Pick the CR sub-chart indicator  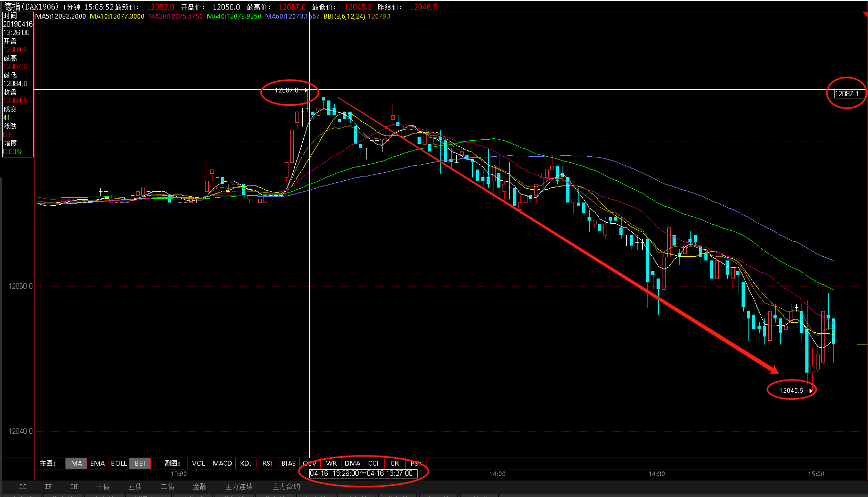(x=395, y=464)
